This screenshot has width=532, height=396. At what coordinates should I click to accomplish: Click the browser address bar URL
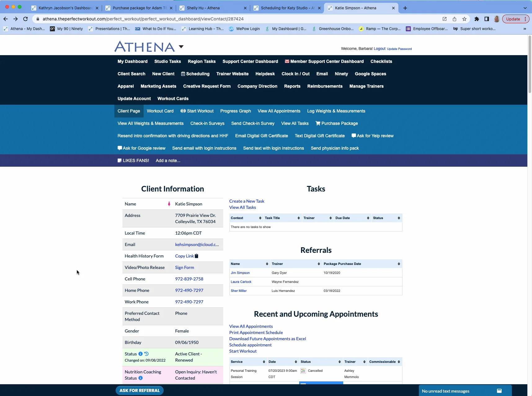point(143,19)
